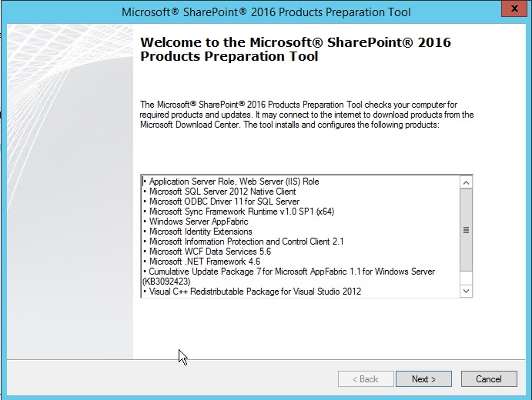Select 'Microsoft Information Protection and Control Client 2.1' line

coord(243,242)
